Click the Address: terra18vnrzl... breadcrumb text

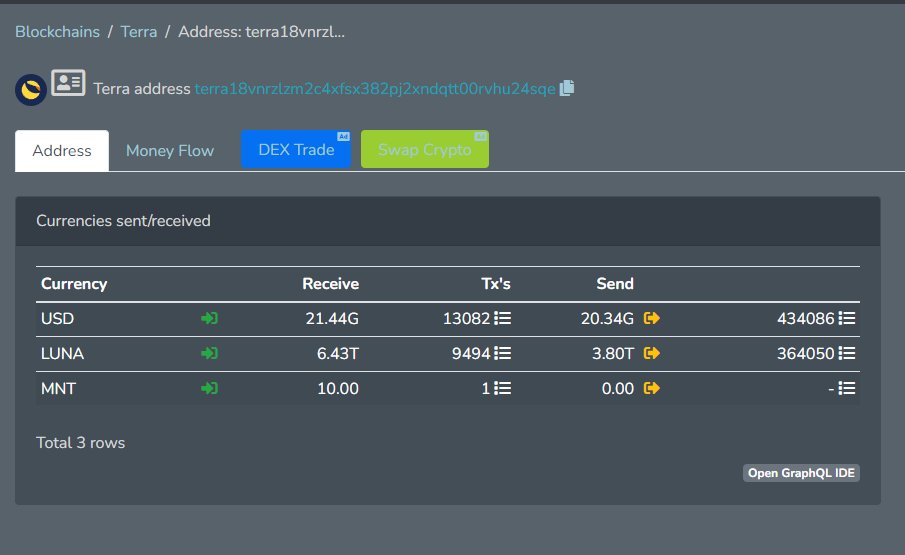261,32
